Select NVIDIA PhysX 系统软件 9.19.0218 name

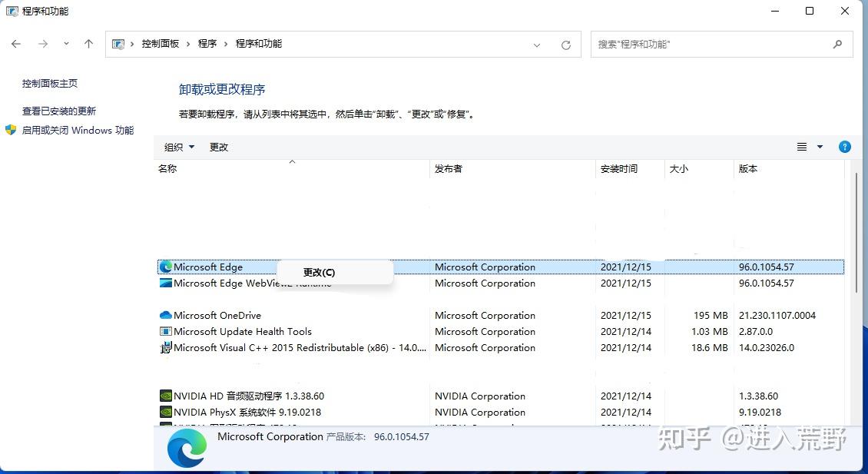(x=247, y=412)
